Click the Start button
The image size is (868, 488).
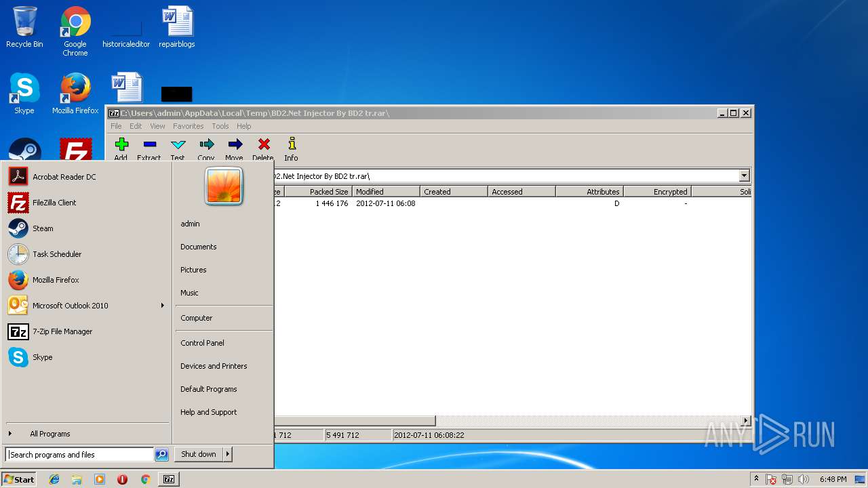coord(19,479)
